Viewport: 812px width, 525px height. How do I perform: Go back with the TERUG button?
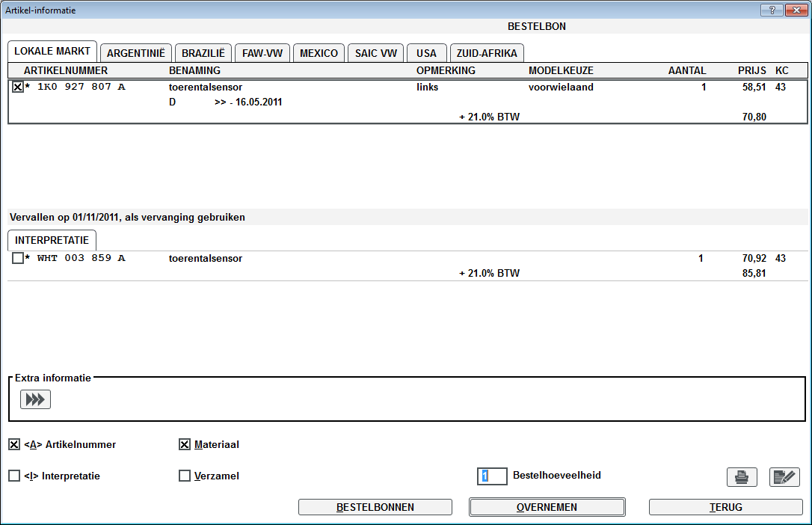(725, 507)
